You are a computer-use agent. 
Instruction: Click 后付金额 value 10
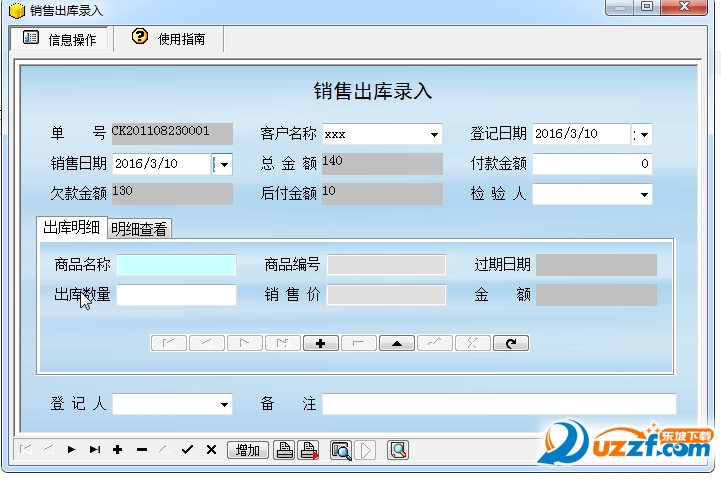[382, 194]
